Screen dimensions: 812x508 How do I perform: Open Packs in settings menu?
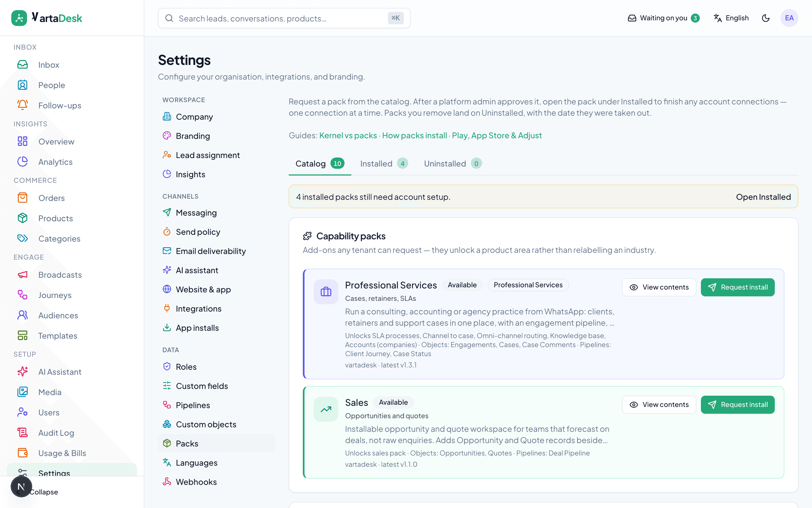tap(217, 443)
